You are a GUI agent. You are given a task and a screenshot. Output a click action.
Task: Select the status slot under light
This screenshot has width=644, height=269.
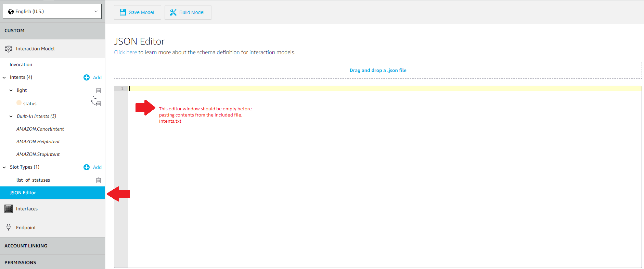(x=30, y=103)
